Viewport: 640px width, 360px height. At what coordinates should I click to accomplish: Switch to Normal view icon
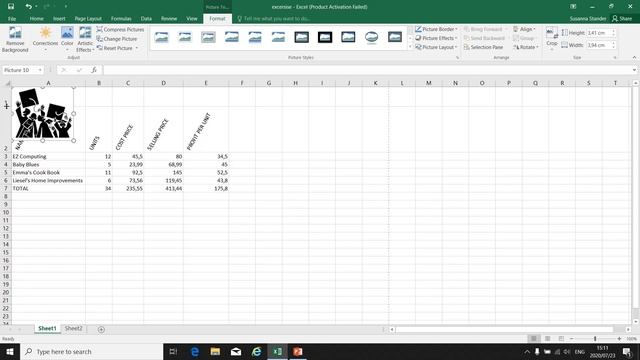[x=533, y=339]
